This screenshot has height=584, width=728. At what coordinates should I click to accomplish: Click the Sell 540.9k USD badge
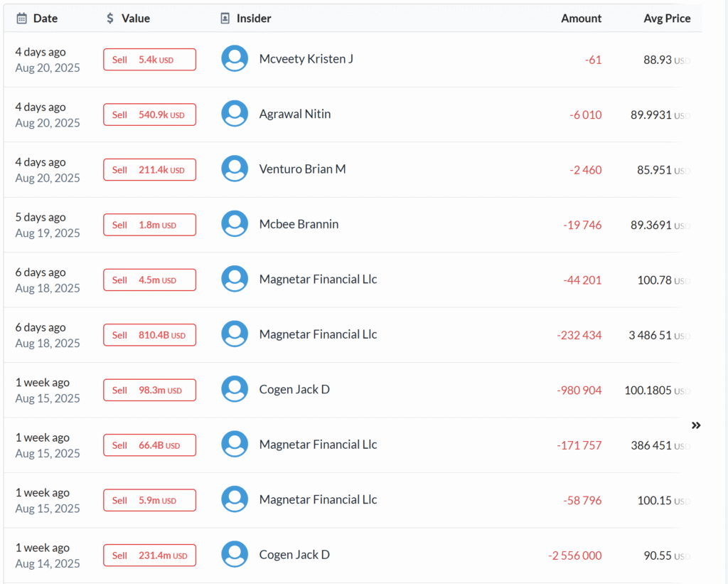click(149, 115)
